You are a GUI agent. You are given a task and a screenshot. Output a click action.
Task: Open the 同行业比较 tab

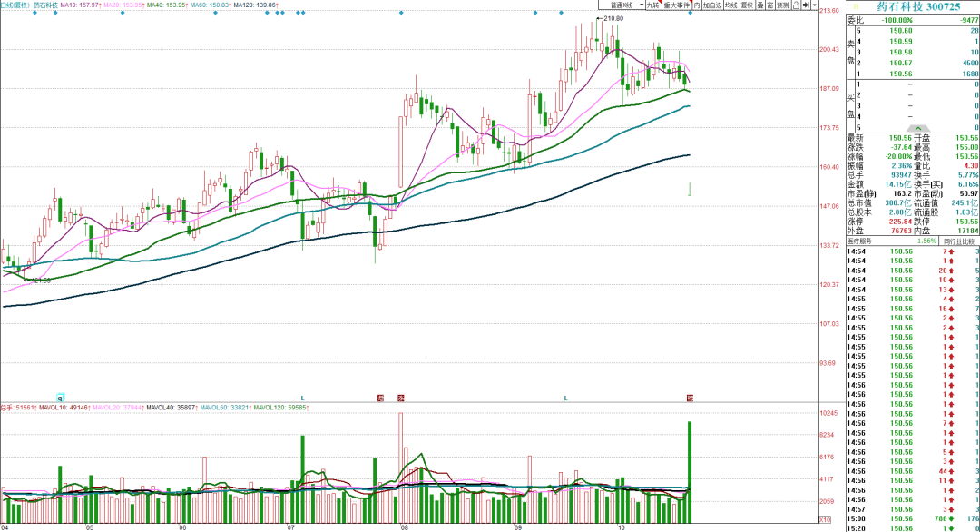pyautogui.click(x=959, y=241)
